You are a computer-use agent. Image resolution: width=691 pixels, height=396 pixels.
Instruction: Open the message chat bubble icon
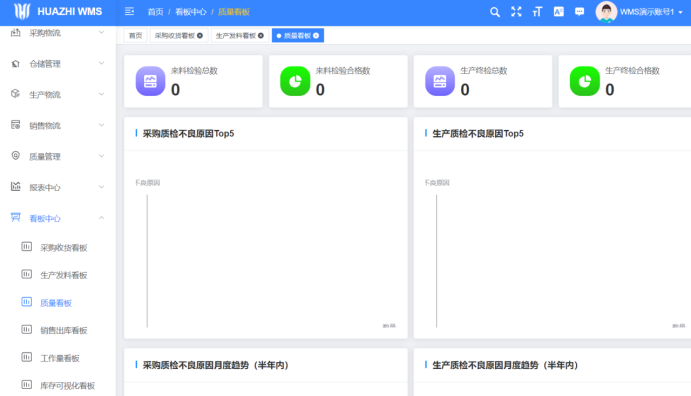pos(580,12)
